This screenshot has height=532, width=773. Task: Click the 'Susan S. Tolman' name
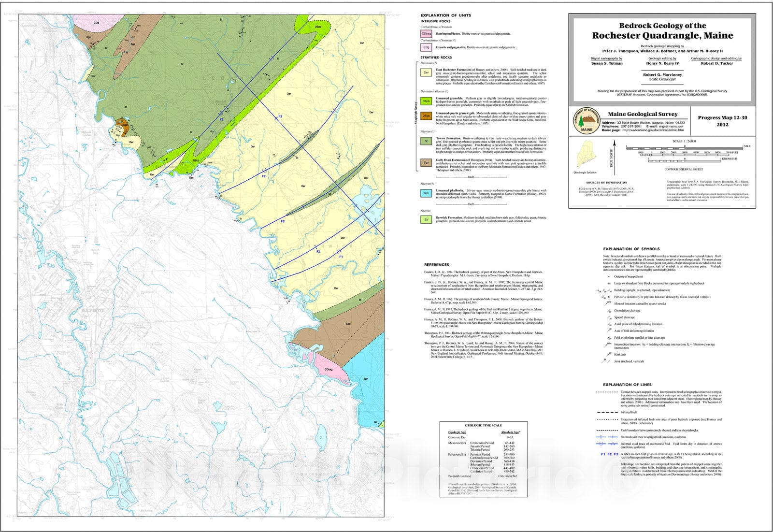607,63
